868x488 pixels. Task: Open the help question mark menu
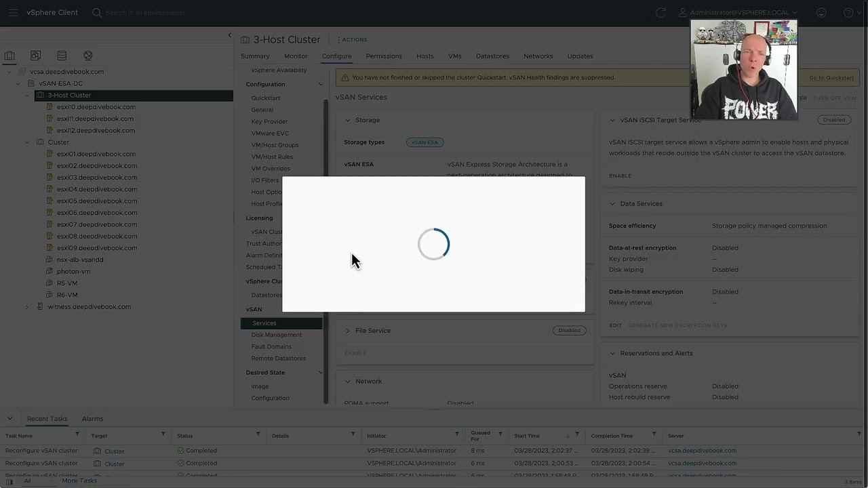pos(848,12)
